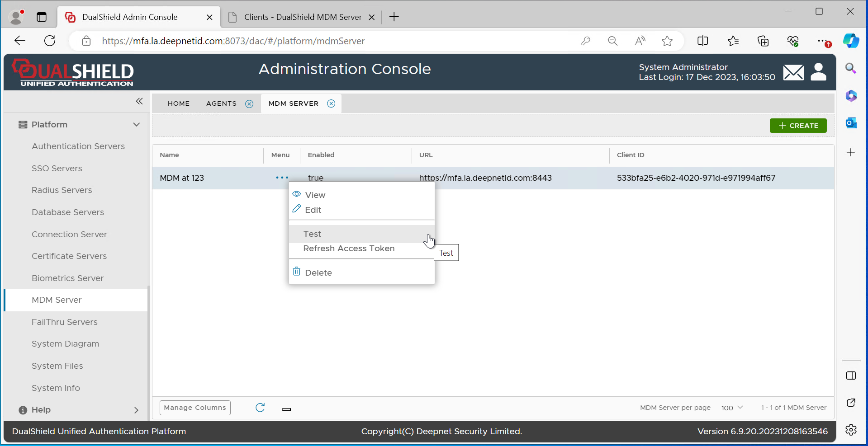Collapse sidebar with double chevron icon
The height and width of the screenshot is (446, 868).
click(139, 101)
